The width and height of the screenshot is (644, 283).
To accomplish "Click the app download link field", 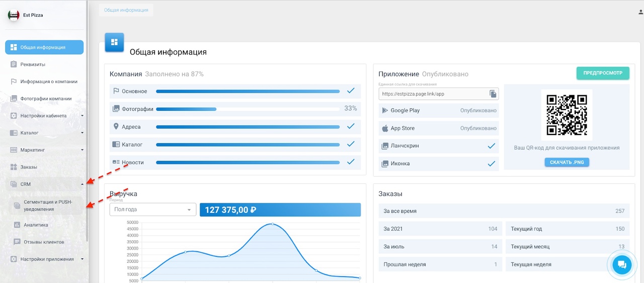I will pyautogui.click(x=433, y=94).
